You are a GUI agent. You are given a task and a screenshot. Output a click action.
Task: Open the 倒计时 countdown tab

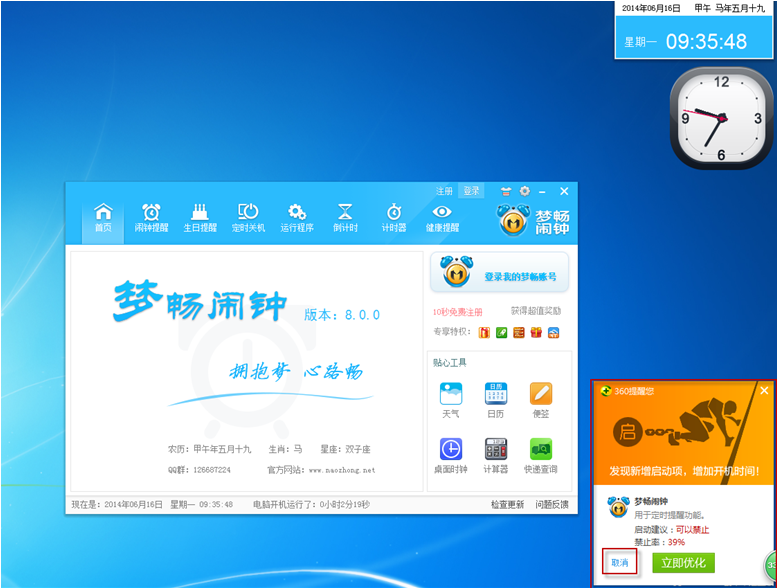345,217
